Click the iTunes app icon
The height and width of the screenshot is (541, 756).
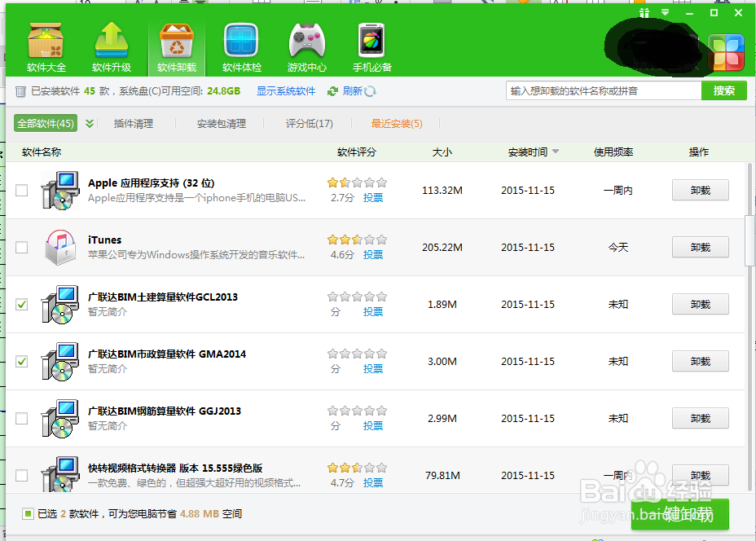[x=60, y=248]
